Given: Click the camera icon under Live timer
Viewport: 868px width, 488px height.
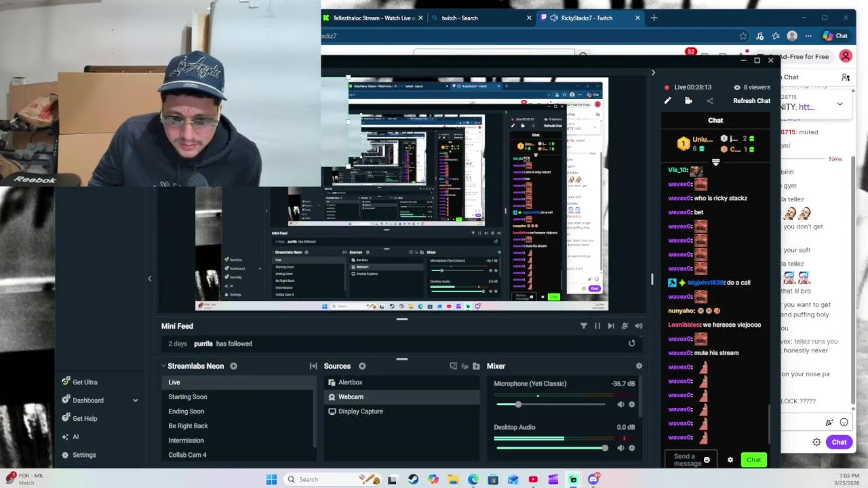Looking at the screenshot, I should click(x=688, y=101).
